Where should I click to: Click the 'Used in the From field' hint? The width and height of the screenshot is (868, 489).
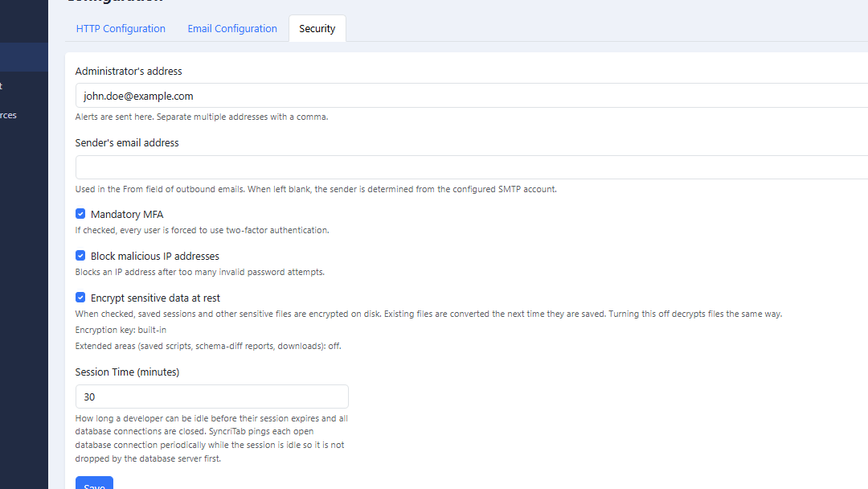click(316, 189)
